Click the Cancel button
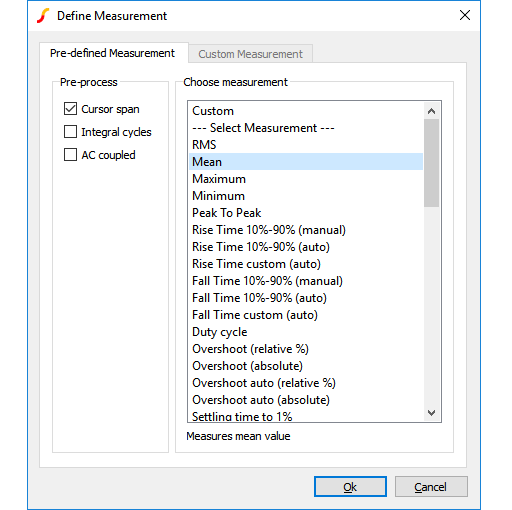 coord(431,487)
